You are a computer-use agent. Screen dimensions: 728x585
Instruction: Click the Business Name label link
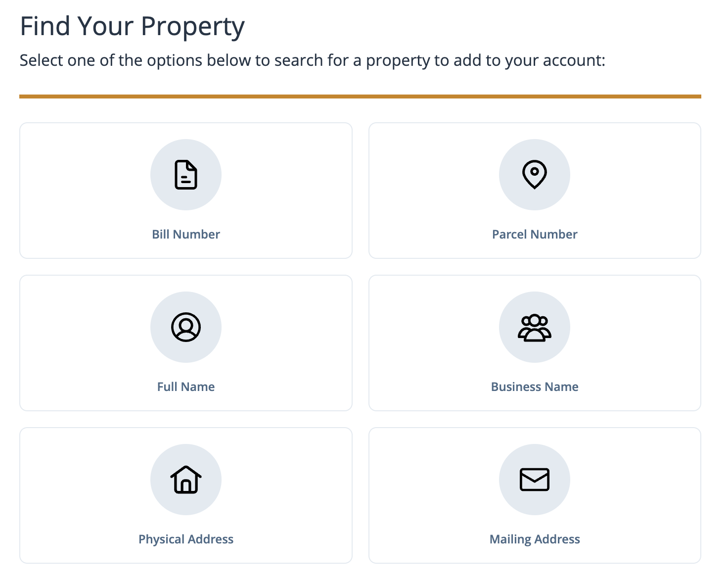535,387
